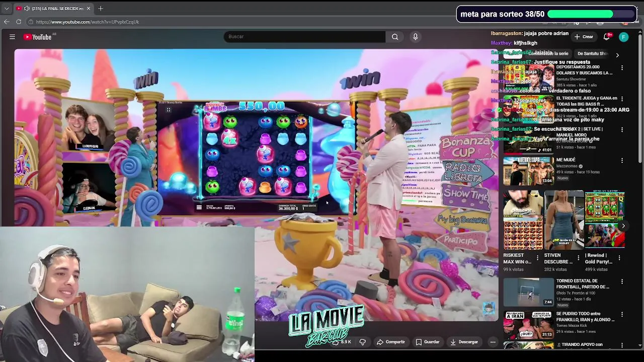Open STIVEN DESCUBRE short thumbnail

[564, 220]
